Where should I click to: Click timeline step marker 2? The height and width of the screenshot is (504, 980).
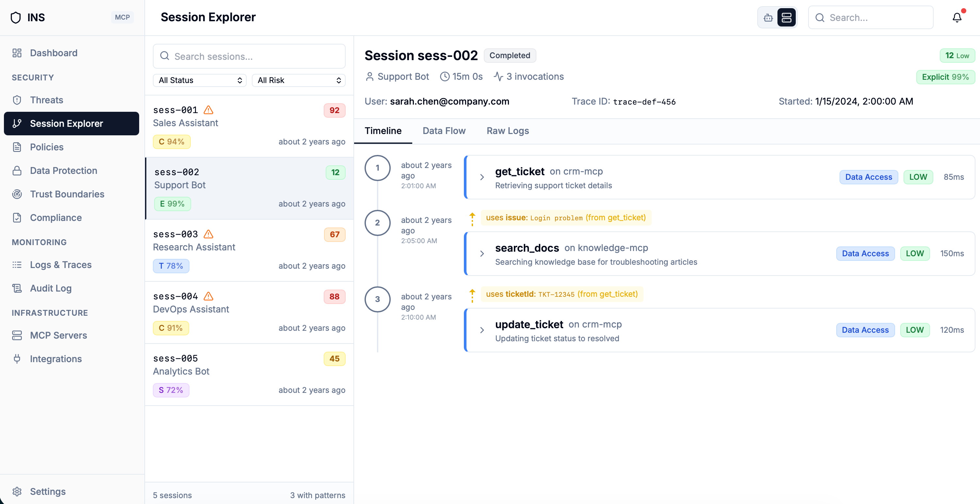pos(377,223)
